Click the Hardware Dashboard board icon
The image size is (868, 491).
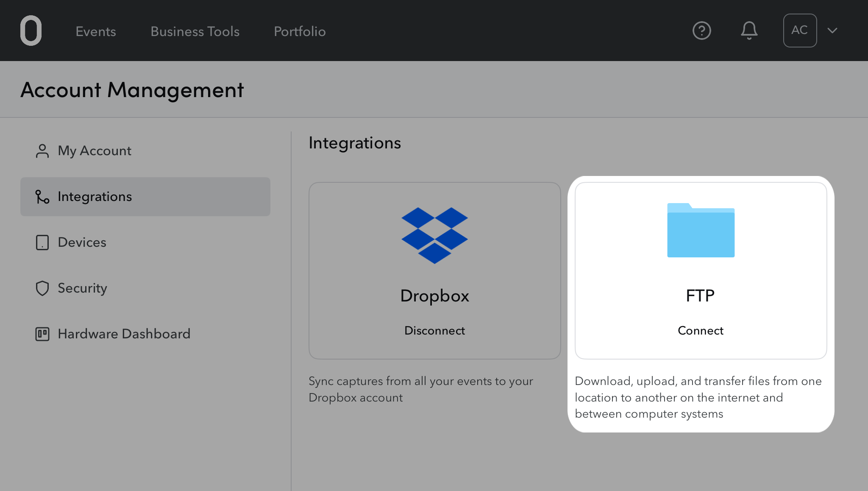[42, 334]
